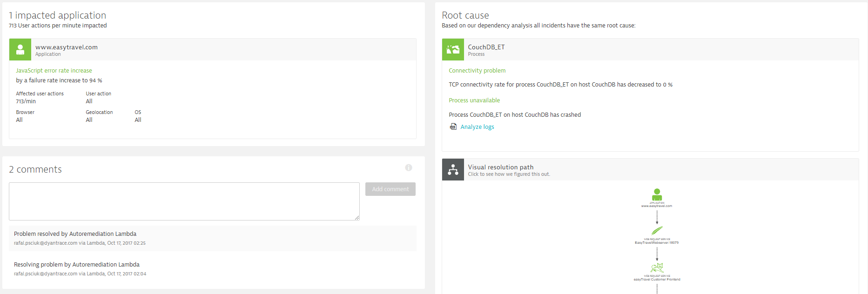Click the 'by a failure rate increase to 94 %' text
This screenshot has height=294, width=868.
[x=59, y=80]
